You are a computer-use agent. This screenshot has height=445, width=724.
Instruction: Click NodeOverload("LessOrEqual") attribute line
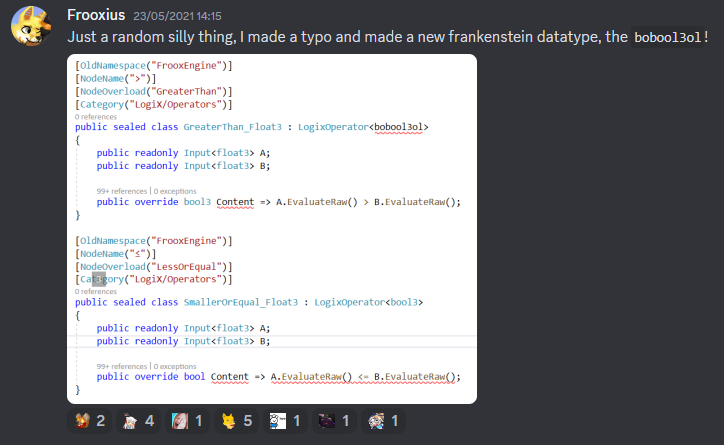(x=154, y=267)
